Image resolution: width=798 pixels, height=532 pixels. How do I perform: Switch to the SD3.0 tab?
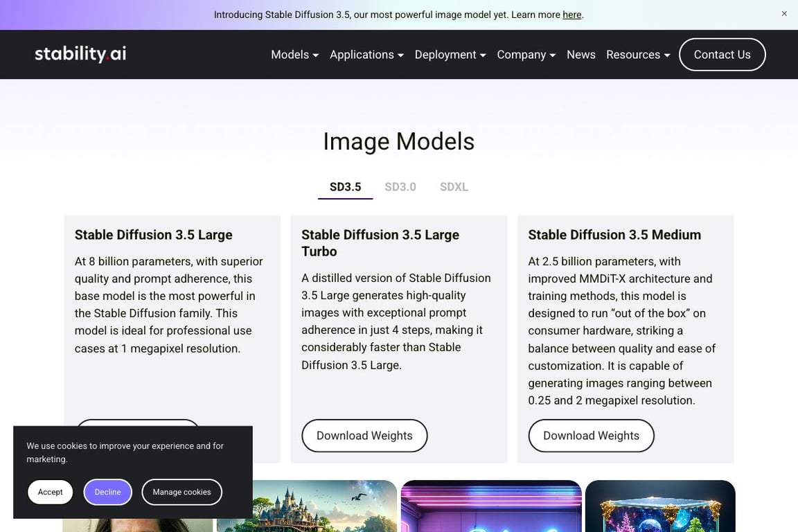pos(400,187)
